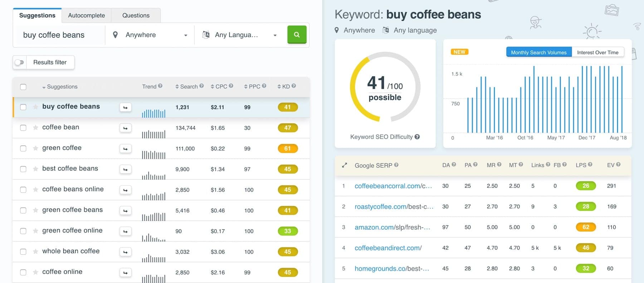Click the trend sparkline for coffee bean
Screen dimensions: 644x283
point(154,134)
